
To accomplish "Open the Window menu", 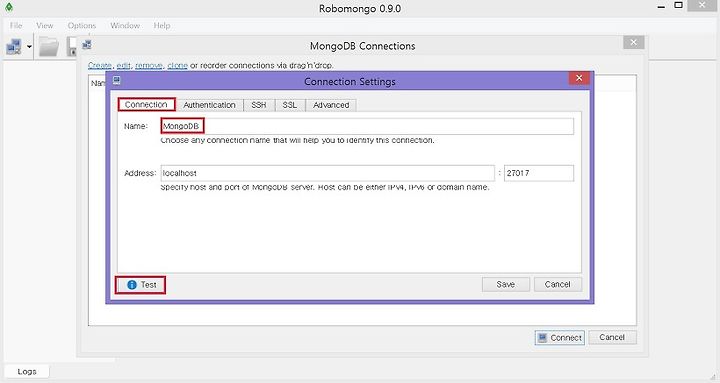I will (125, 25).
